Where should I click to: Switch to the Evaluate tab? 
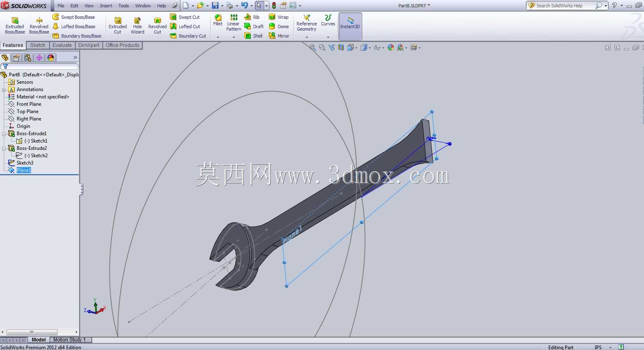point(62,45)
